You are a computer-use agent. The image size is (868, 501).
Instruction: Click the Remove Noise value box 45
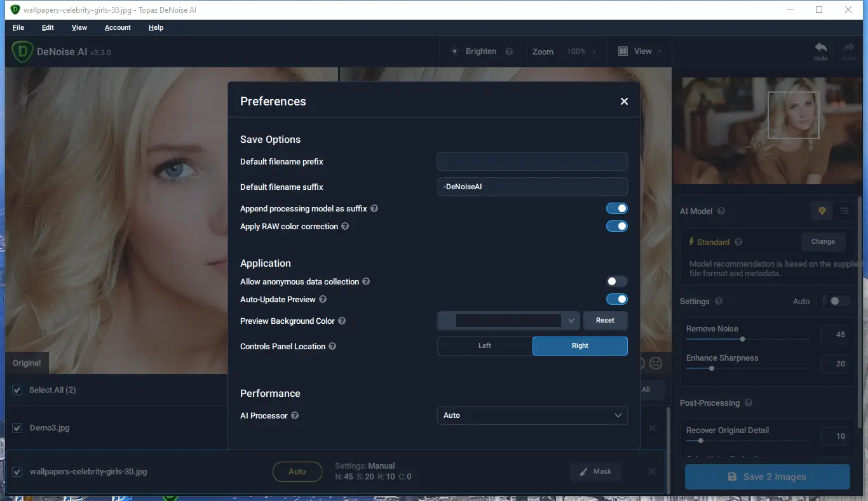coord(835,335)
